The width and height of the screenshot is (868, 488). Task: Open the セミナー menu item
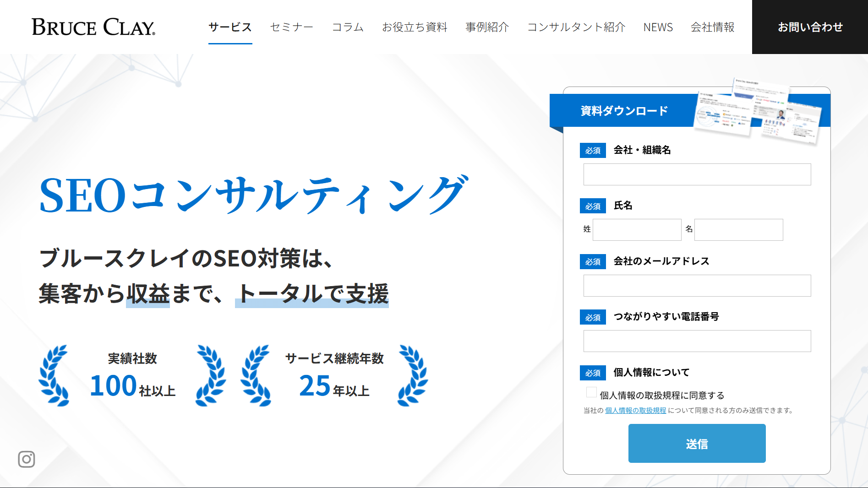[292, 27]
